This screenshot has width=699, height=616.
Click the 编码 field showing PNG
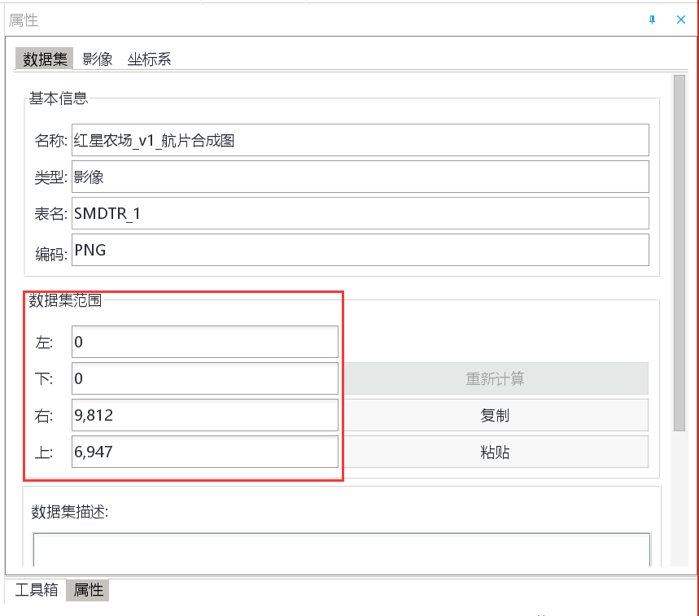pos(360,250)
